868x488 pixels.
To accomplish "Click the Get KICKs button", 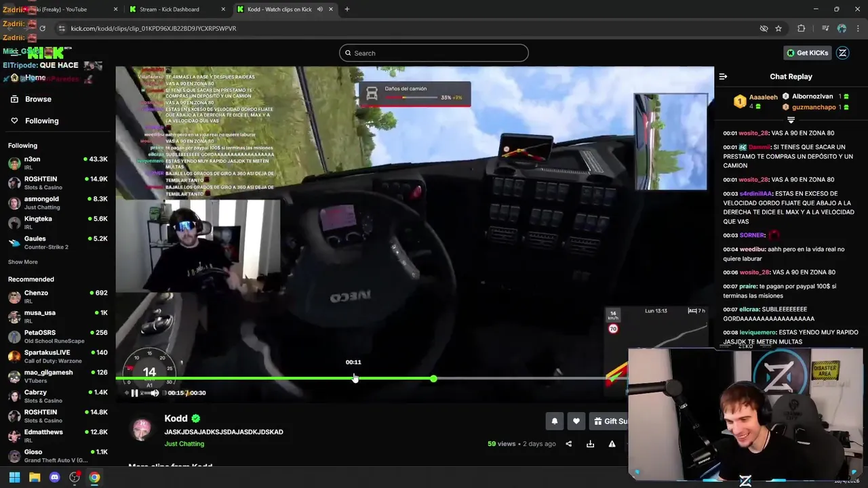I will coord(807,53).
